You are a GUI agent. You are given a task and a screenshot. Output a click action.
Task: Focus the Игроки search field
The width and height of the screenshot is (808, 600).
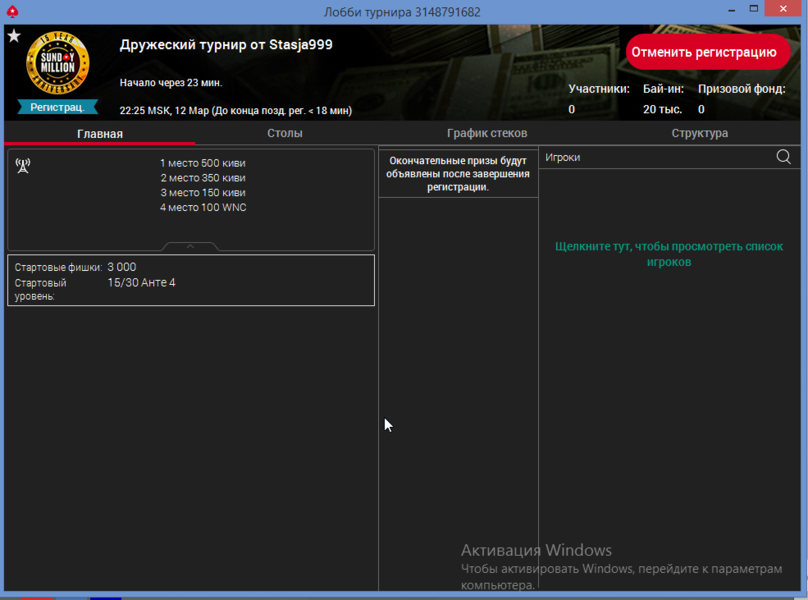[x=655, y=157]
